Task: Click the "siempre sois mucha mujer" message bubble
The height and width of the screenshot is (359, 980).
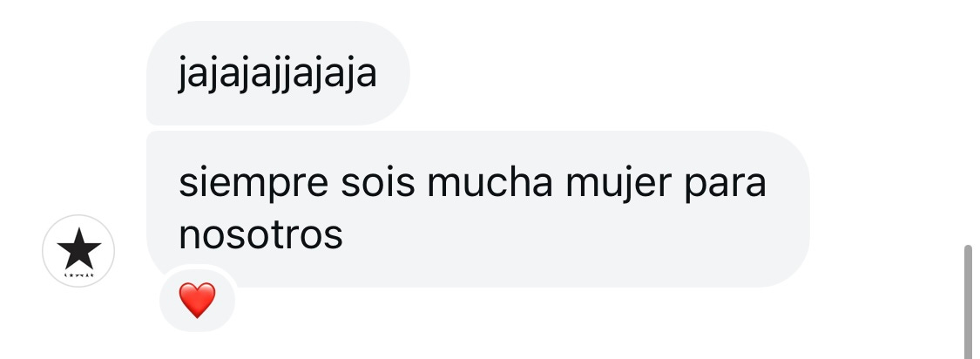Action: (478, 209)
